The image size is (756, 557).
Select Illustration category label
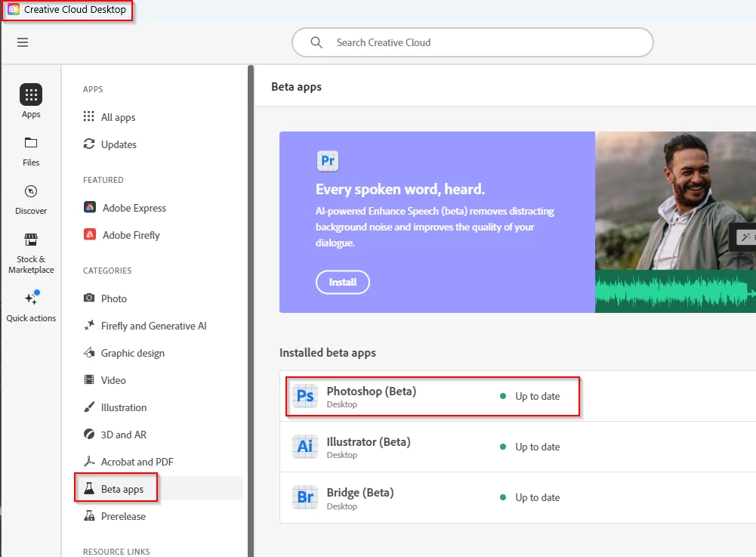(124, 407)
